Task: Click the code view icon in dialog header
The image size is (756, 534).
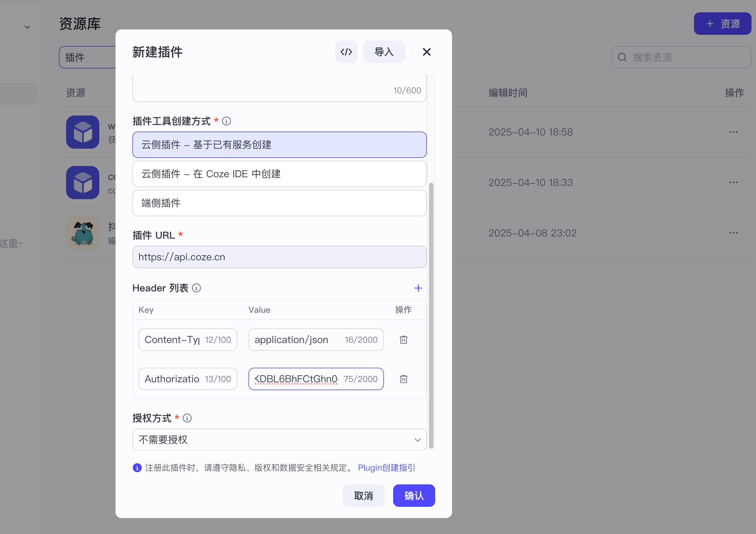Action: [346, 52]
